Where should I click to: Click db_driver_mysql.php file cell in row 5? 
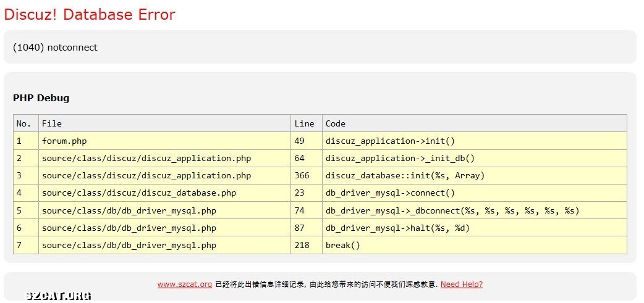(x=164, y=210)
